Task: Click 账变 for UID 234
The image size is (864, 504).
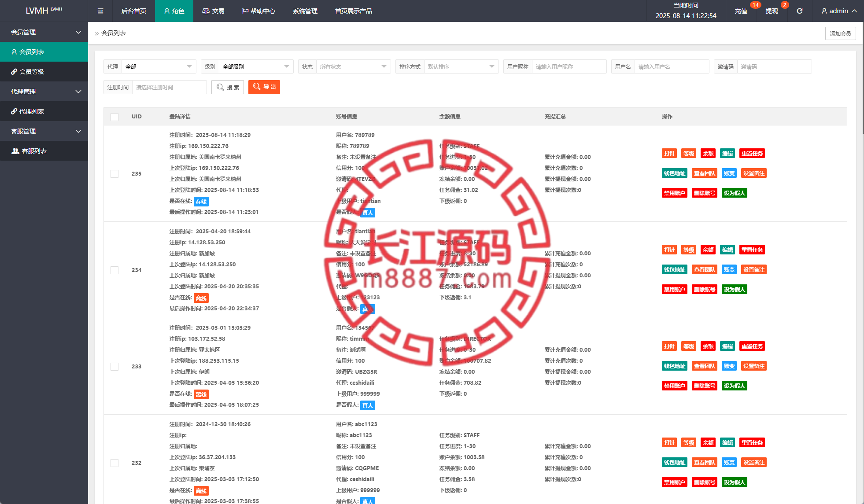Action: tap(729, 270)
